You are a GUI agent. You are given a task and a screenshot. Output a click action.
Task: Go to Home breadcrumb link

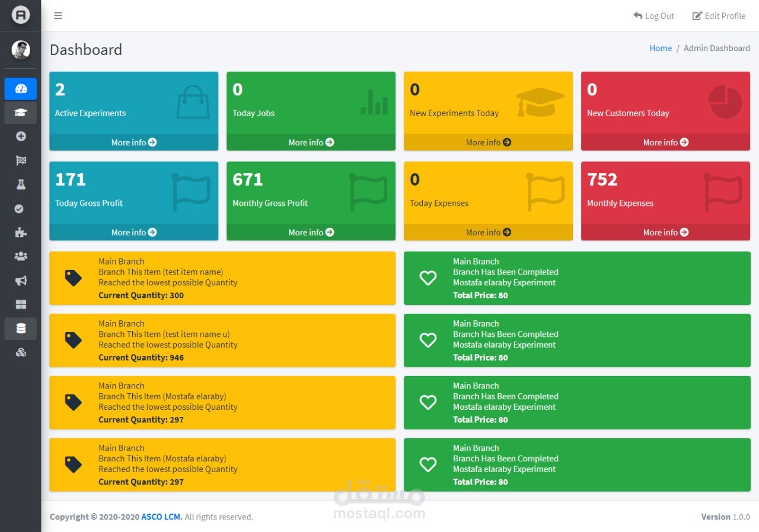[661, 48]
